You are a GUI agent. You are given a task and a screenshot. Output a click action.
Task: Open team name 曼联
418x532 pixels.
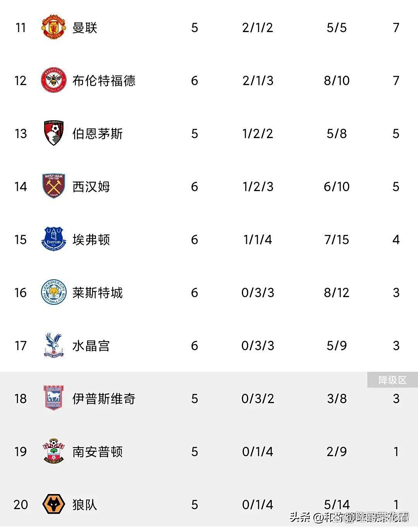(x=85, y=28)
